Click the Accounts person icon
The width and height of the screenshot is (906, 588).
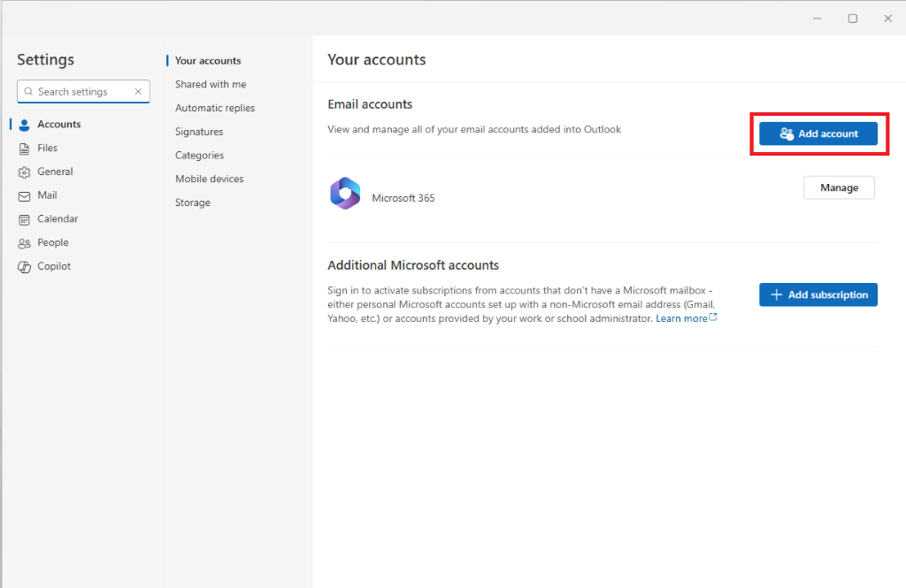click(x=24, y=125)
